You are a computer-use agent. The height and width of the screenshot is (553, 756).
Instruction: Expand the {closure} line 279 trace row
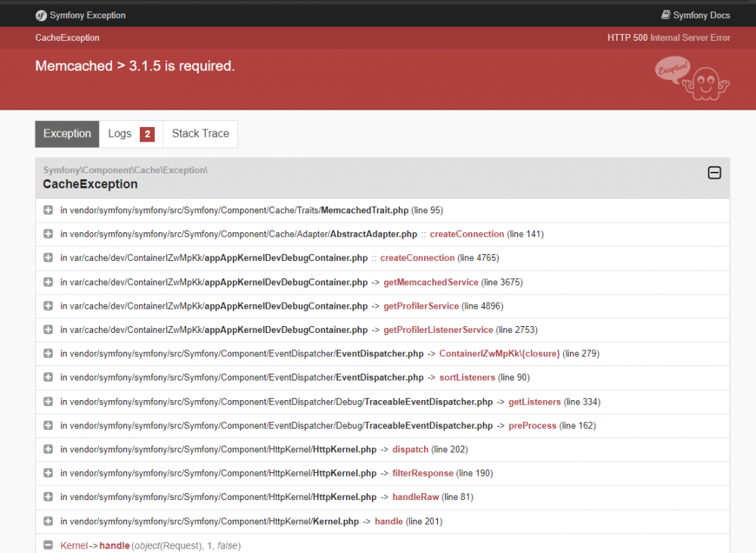[x=48, y=354]
